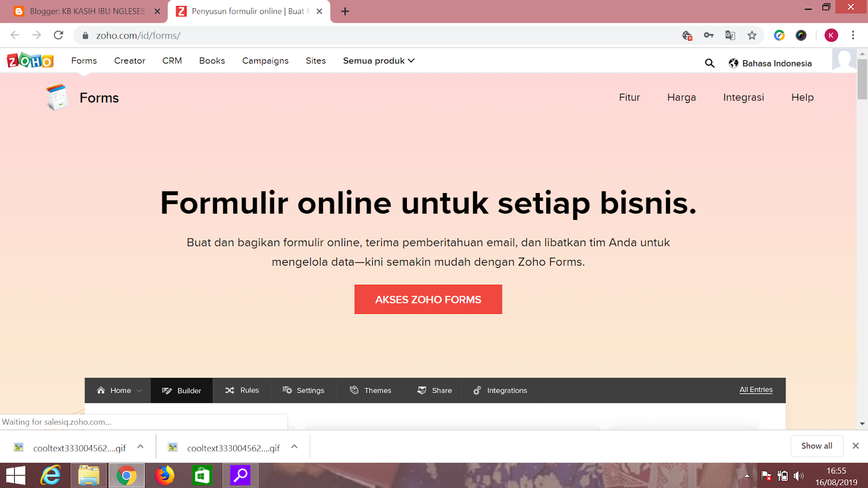Close the downloads bar

tap(856, 446)
